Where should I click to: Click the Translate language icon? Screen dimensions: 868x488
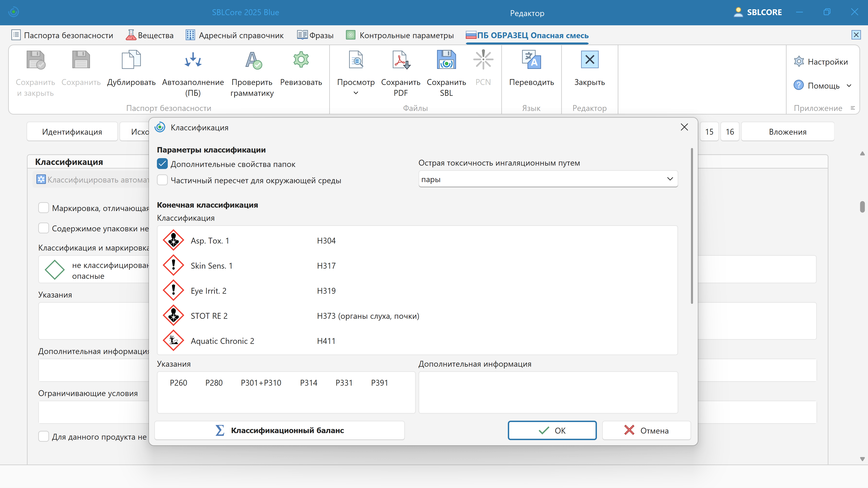(x=531, y=60)
